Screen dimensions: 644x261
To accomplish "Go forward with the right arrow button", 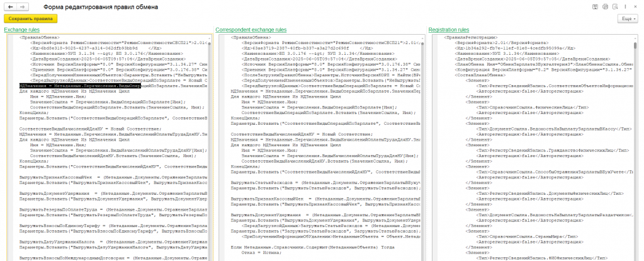I will (23, 7).
